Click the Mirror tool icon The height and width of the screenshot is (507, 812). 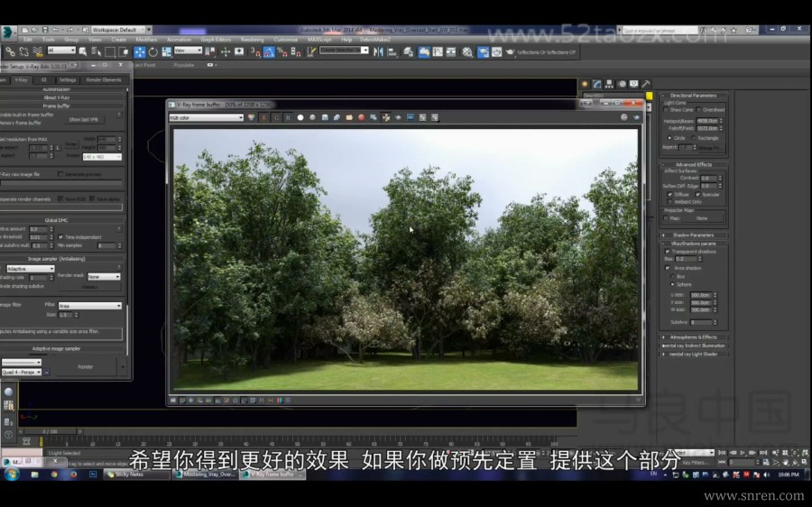(379, 51)
